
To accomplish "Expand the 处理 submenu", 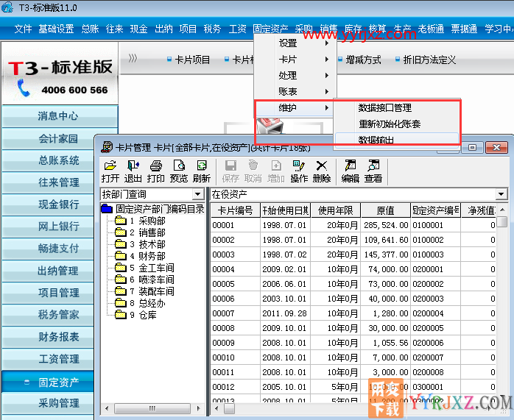I will point(295,75).
